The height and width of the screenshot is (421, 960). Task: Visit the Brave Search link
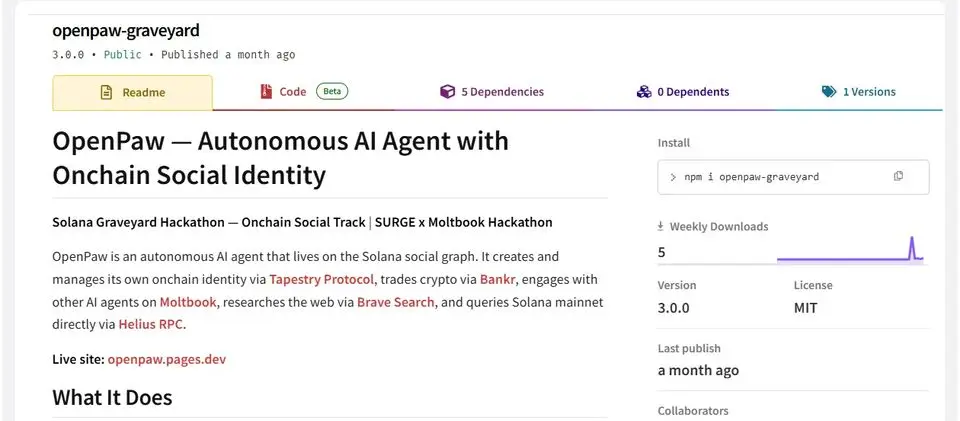pyautogui.click(x=396, y=302)
